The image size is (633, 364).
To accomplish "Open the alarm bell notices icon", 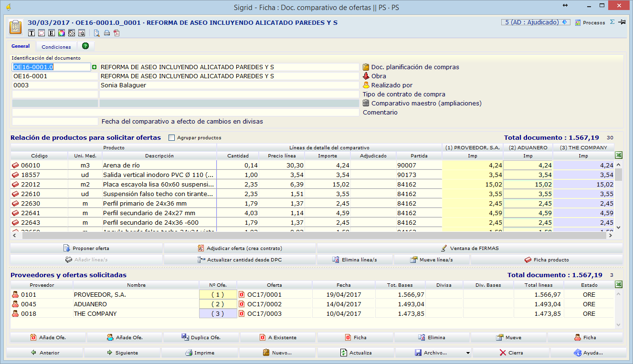I will 81,33.
